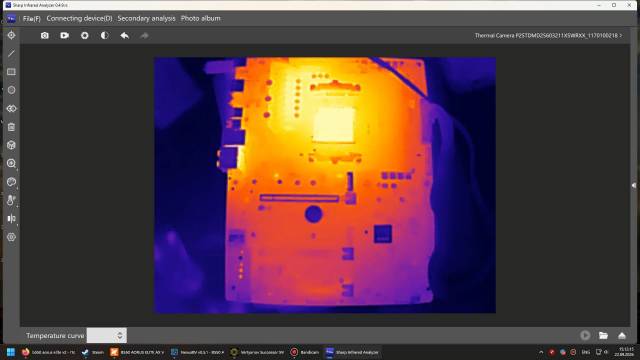
Task: Click the mirror flip image tool
Action: coord(11,218)
